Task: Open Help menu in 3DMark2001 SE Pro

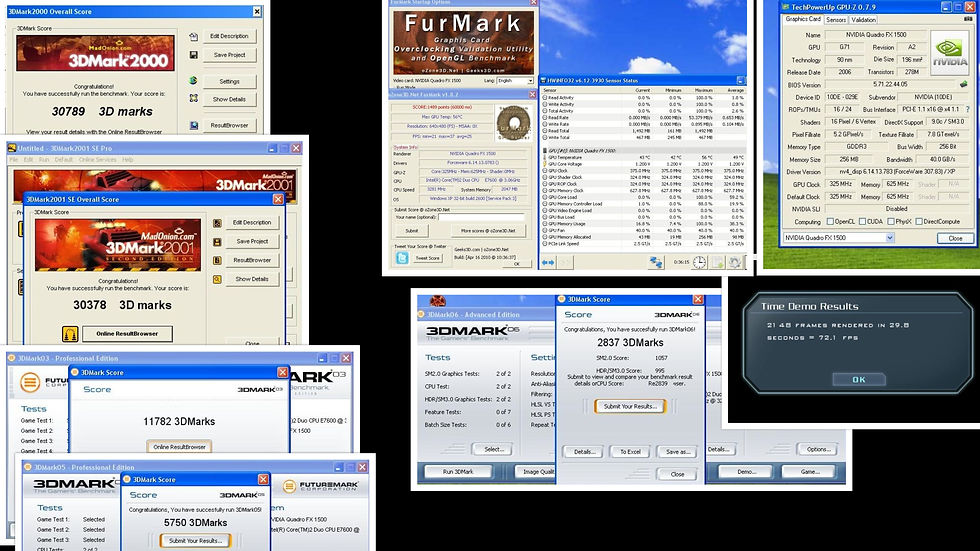Action: [x=128, y=160]
